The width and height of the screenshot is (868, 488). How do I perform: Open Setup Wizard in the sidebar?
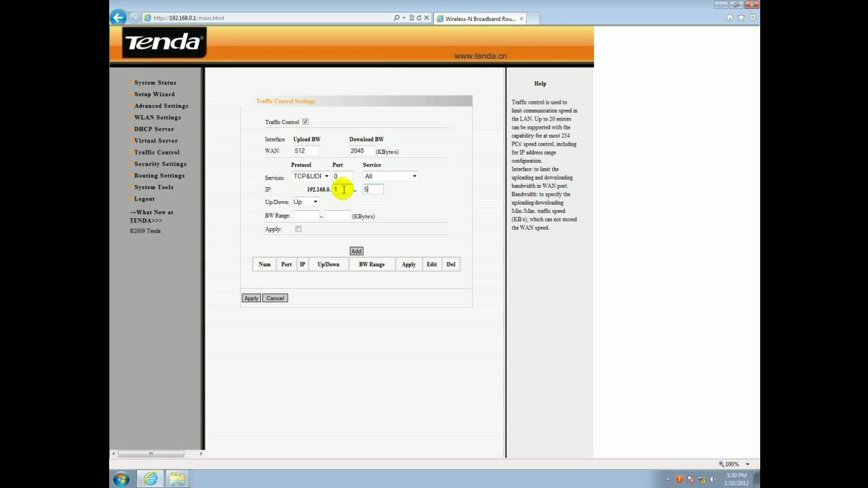click(x=155, y=94)
